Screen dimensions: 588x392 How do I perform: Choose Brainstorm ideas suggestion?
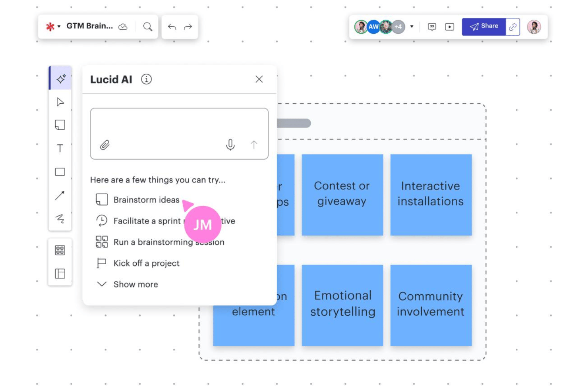[137, 200]
